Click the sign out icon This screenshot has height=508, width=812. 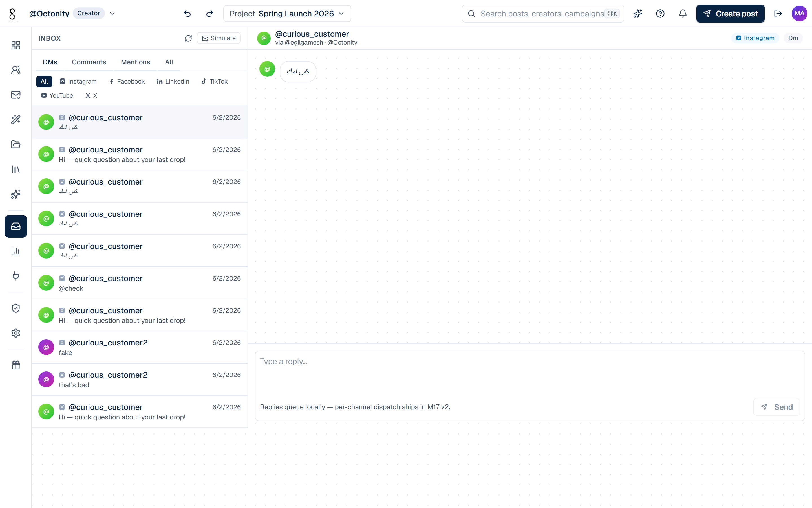tap(778, 14)
